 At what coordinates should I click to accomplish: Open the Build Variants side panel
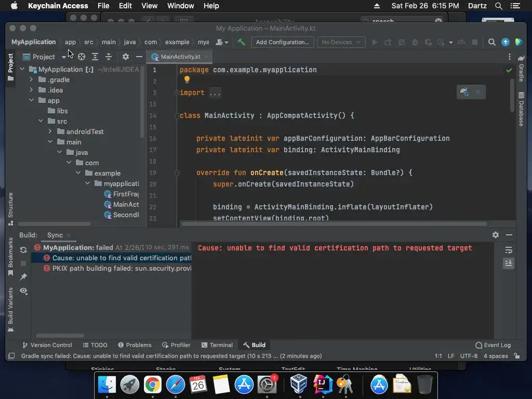pyautogui.click(x=10, y=310)
